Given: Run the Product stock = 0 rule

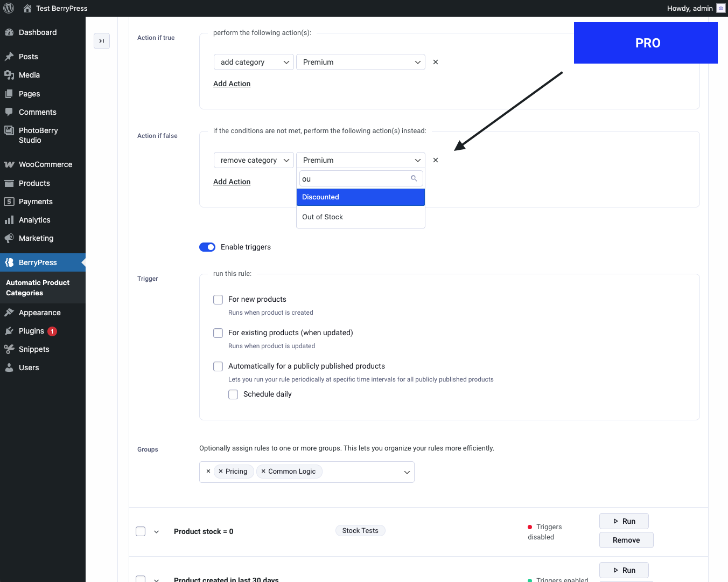Looking at the screenshot, I should click(624, 521).
